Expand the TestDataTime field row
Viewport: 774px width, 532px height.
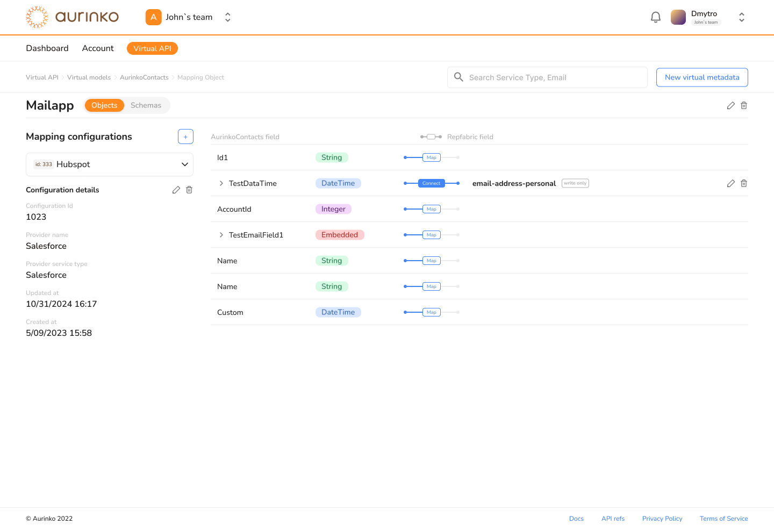(221, 183)
